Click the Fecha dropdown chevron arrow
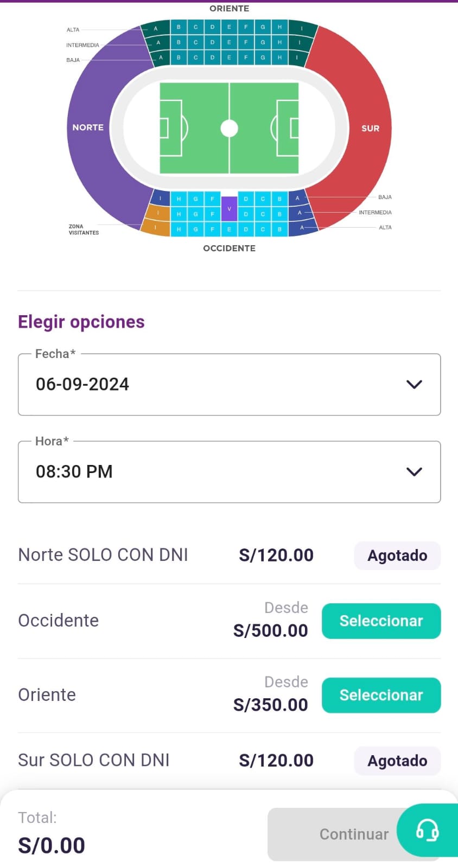The height and width of the screenshot is (868, 458). (414, 385)
